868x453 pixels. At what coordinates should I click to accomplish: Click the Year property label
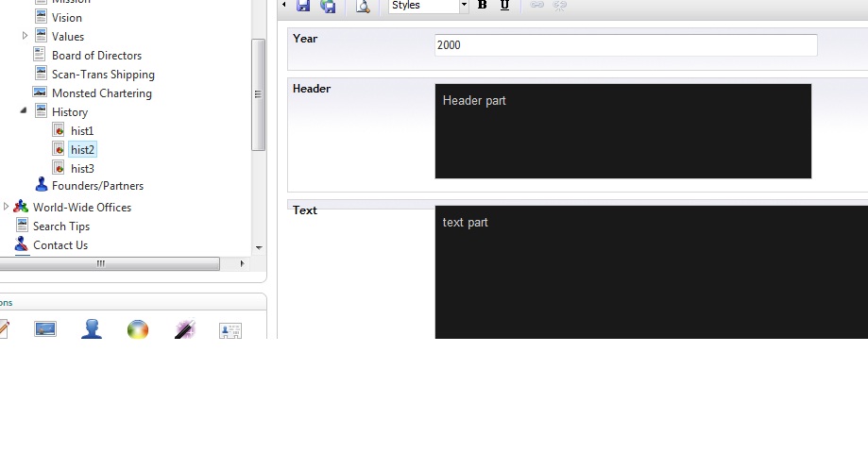pyautogui.click(x=305, y=39)
